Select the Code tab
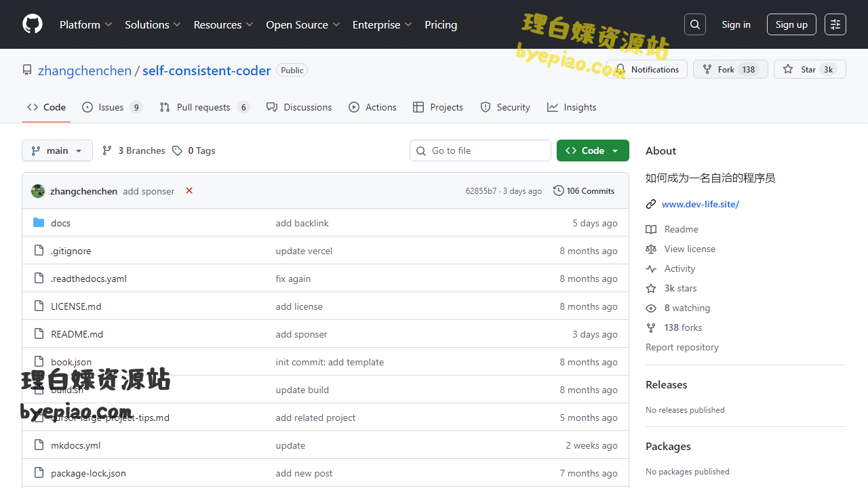 click(x=46, y=107)
